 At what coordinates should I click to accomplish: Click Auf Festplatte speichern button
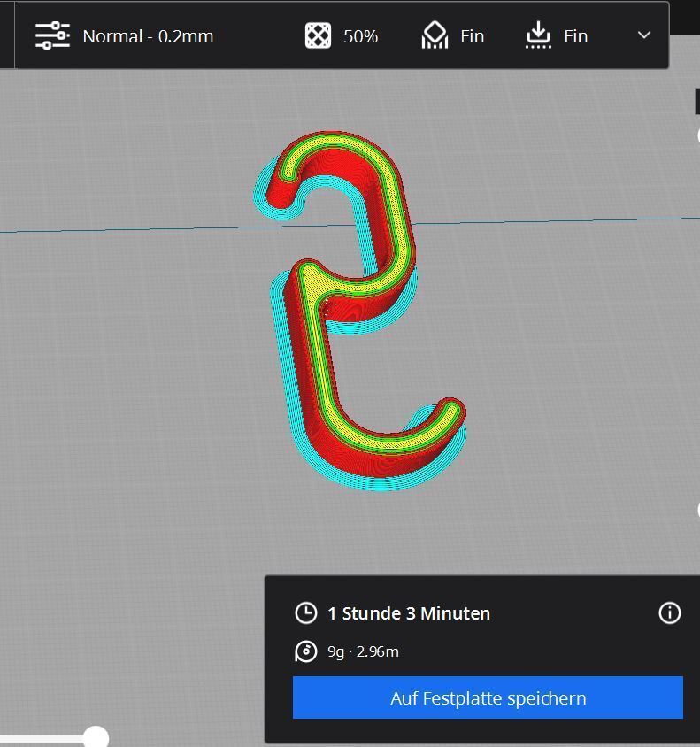coord(488,697)
